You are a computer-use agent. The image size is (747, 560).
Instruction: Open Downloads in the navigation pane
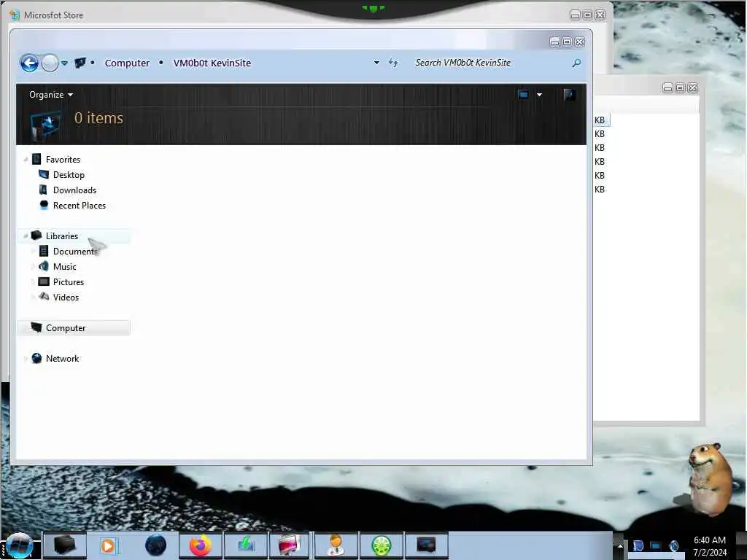click(75, 190)
